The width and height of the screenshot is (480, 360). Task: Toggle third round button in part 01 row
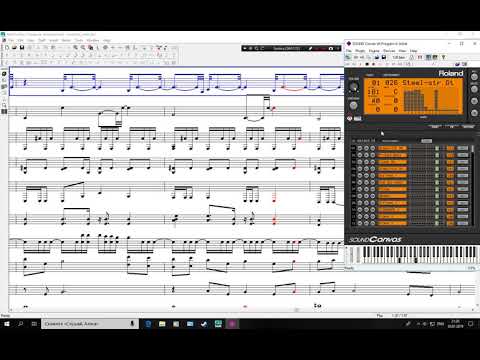(373, 148)
